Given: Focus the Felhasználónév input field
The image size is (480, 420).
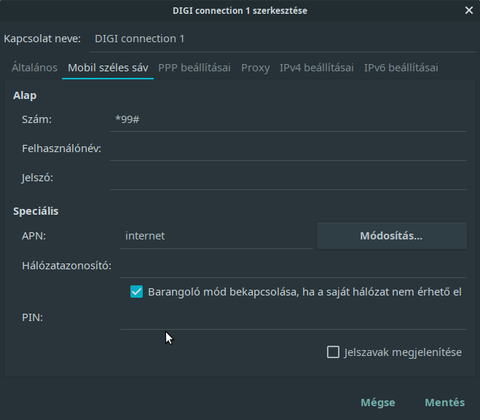Looking at the screenshot, I should (288, 149).
